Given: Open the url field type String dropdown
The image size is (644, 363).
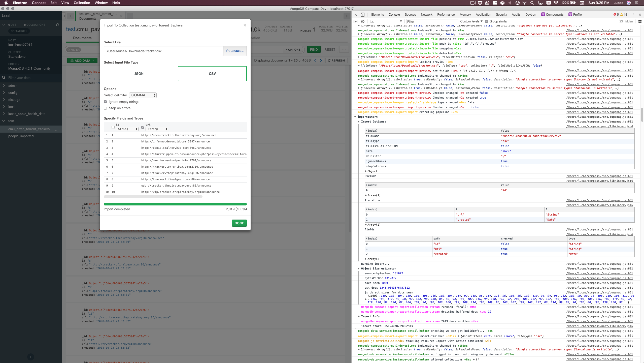Looking at the screenshot, I should [x=157, y=129].
